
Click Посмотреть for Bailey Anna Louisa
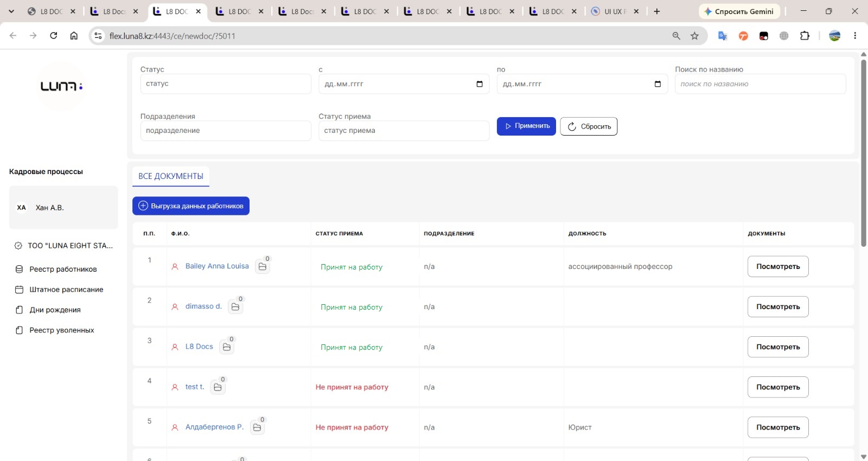click(778, 266)
